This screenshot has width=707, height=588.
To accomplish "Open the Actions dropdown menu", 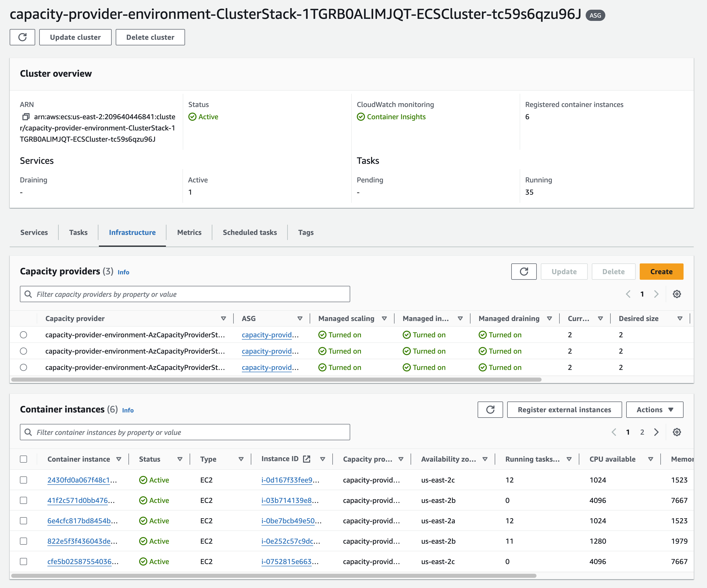I will [x=654, y=410].
